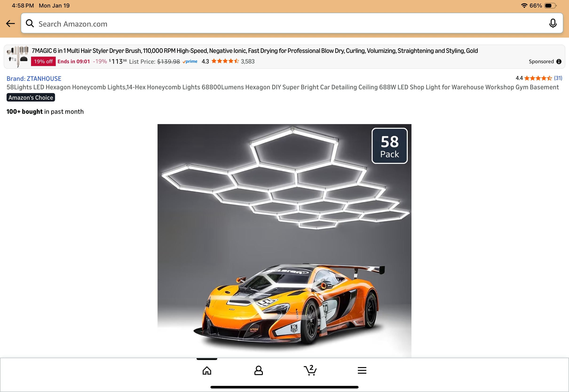Open the shopping cart icon

tap(310, 370)
